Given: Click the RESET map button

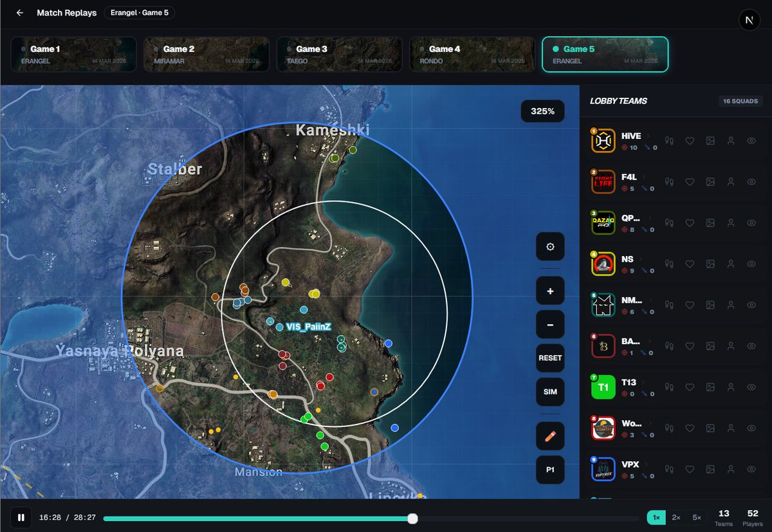Looking at the screenshot, I should [x=550, y=358].
